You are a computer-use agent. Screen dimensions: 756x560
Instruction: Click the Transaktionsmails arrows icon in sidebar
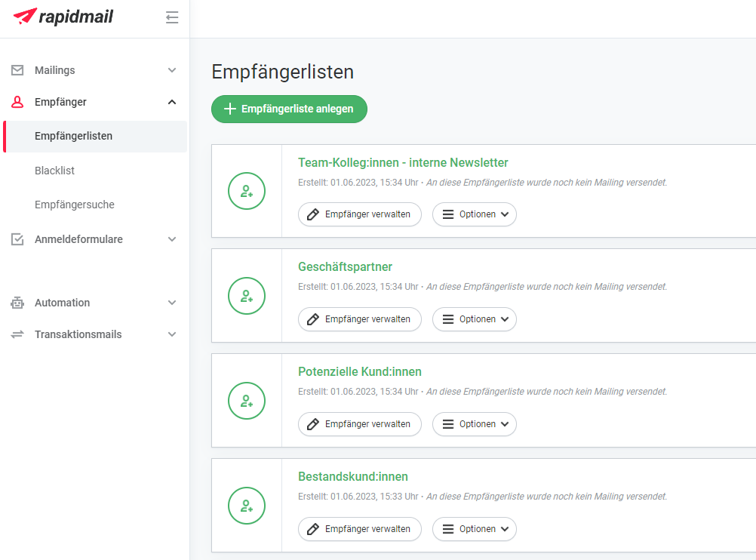(17, 334)
